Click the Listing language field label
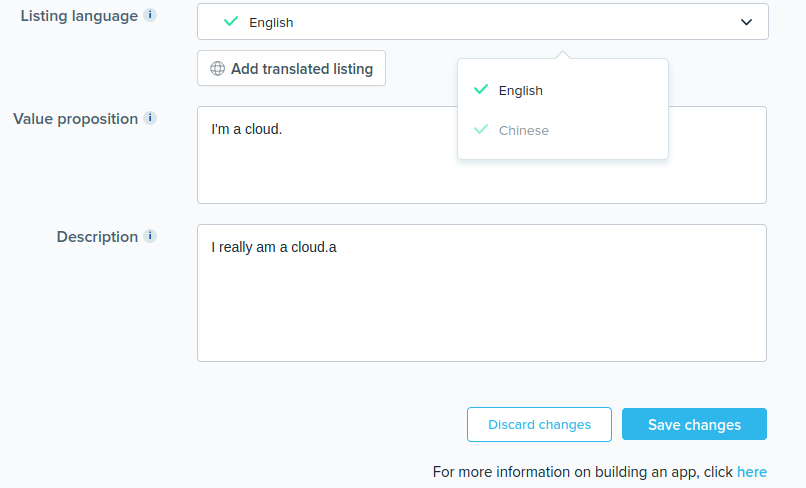 pos(79,16)
